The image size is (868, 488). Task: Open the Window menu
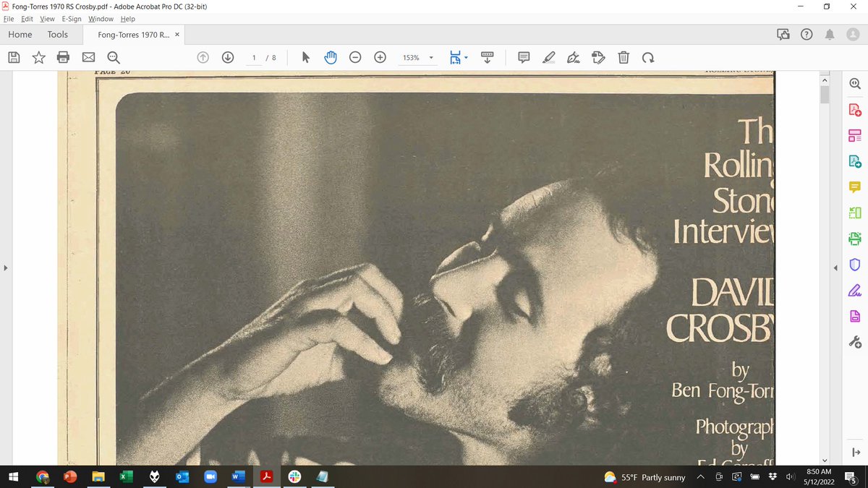(x=101, y=19)
